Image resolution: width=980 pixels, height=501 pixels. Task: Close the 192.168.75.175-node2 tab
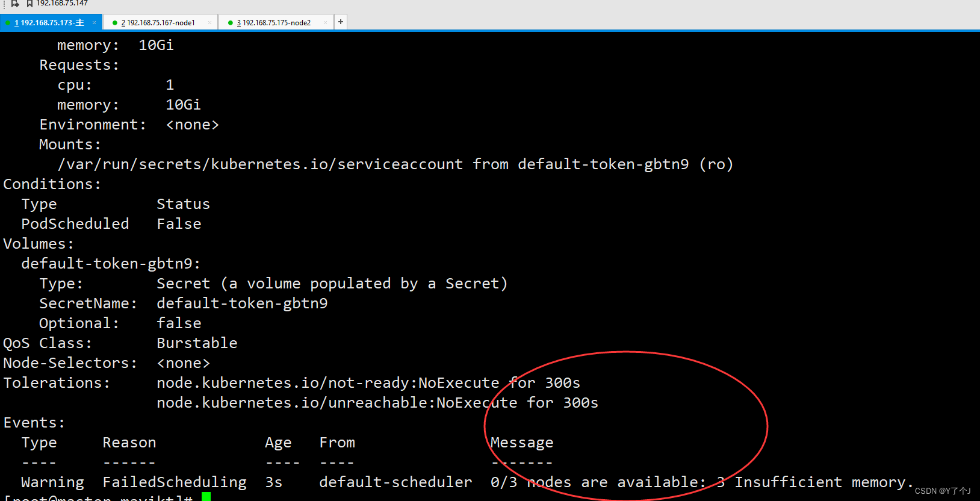click(x=325, y=23)
